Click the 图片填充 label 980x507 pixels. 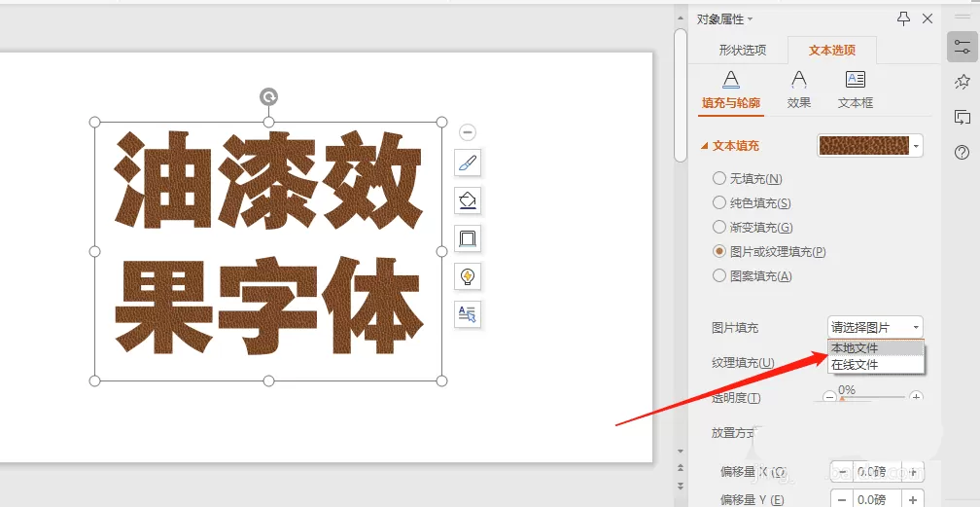point(734,327)
